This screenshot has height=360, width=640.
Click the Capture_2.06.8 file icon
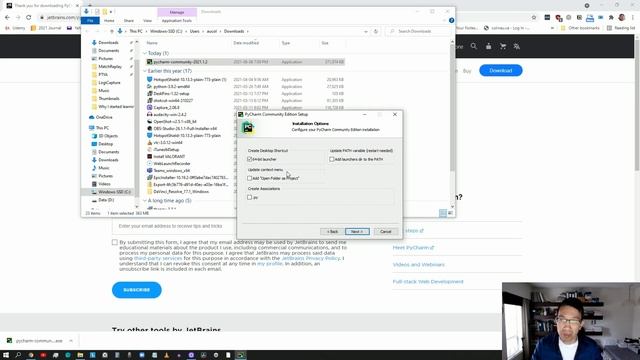pyautogui.click(x=149, y=108)
